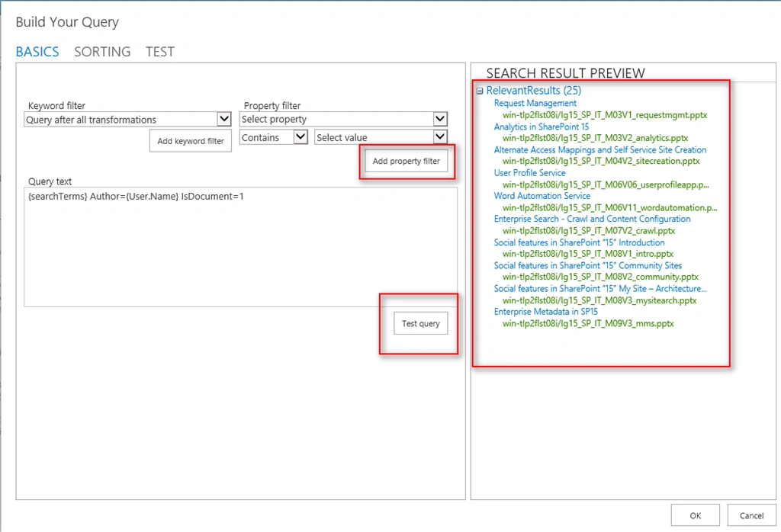
Task: Click inside the Query text box
Action: pos(240,247)
